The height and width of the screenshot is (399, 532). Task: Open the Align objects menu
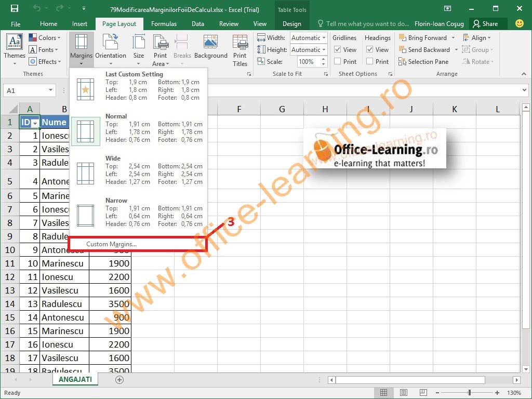coord(477,37)
